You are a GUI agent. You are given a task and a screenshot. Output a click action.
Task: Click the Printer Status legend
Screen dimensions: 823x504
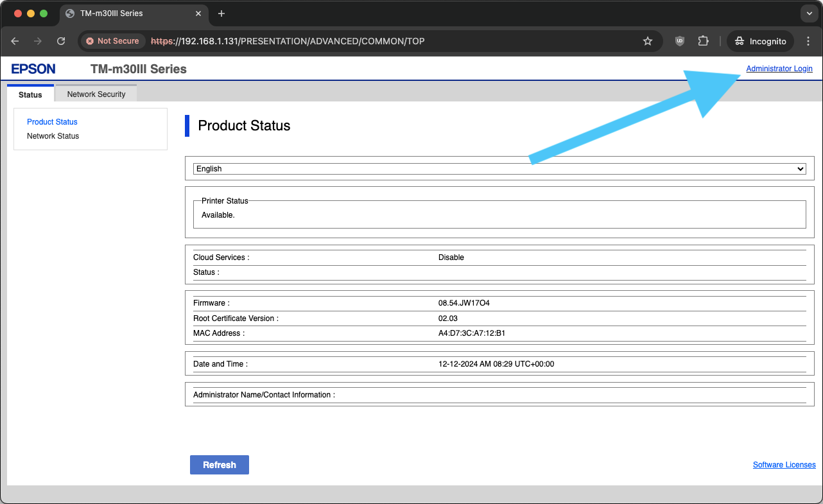click(225, 201)
